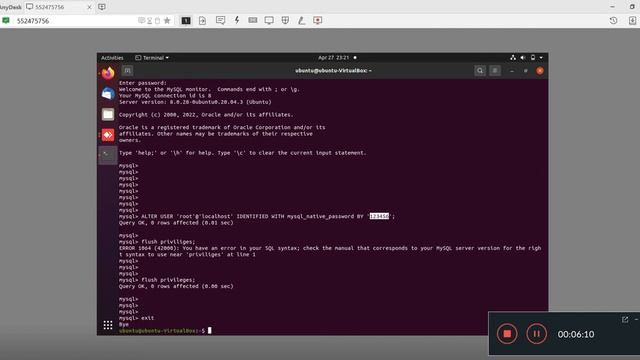Viewport: 640px width, 360px height.
Task: Select the Terminal icon in the dock
Action: pyautogui.click(x=108, y=156)
